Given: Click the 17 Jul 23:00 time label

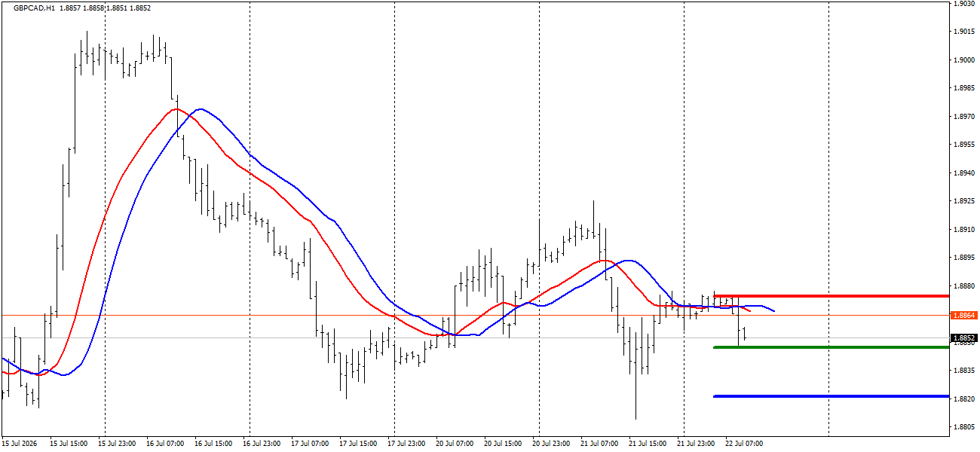Looking at the screenshot, I should tap(406, 444).
